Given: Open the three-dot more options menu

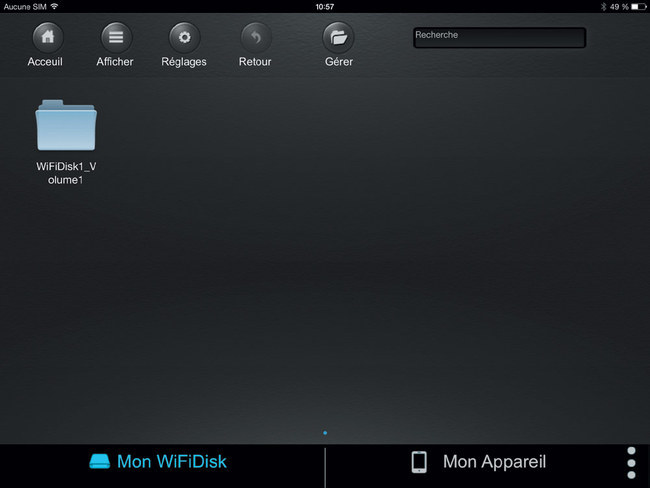Looking at the screenshot, I should click(x=631, y=463).
